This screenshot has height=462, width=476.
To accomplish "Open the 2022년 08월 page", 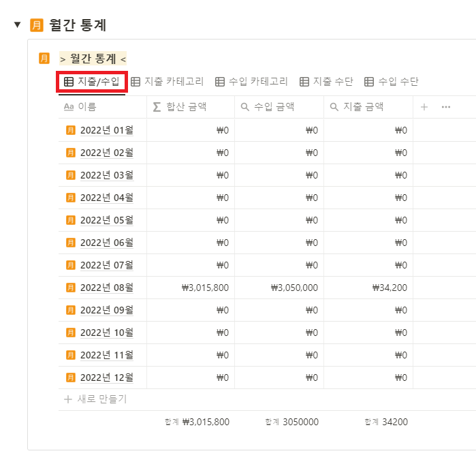I will [x=106, y=288].
